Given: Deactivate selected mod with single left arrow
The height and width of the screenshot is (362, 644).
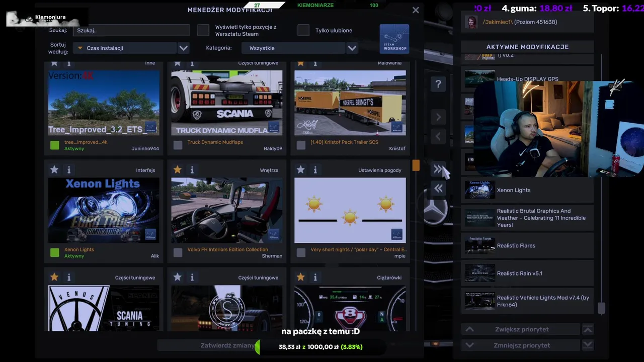Looking at the screenshot, I should click(438, 136).
